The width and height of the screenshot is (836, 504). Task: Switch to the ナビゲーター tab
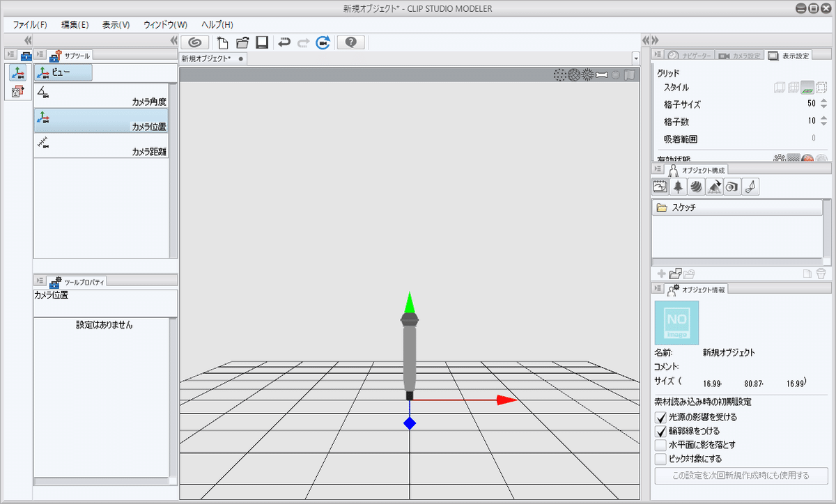coord(690,55)
